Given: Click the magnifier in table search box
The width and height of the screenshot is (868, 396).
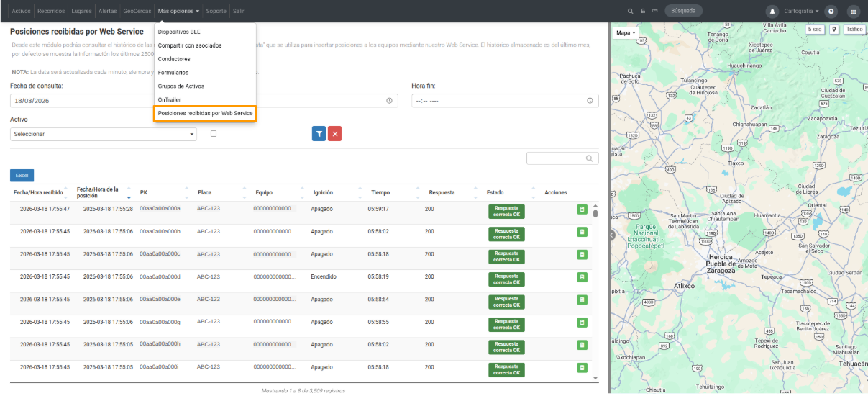Looking at the screenshot, I should 590,158.
